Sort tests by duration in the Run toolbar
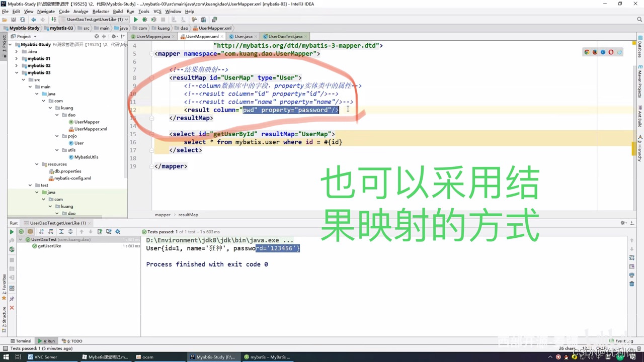644x362 pixels. (x=50, y=232)
